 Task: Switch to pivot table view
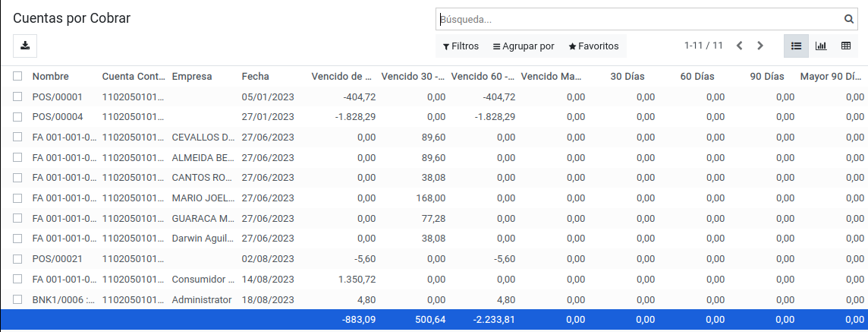point(846,46)
